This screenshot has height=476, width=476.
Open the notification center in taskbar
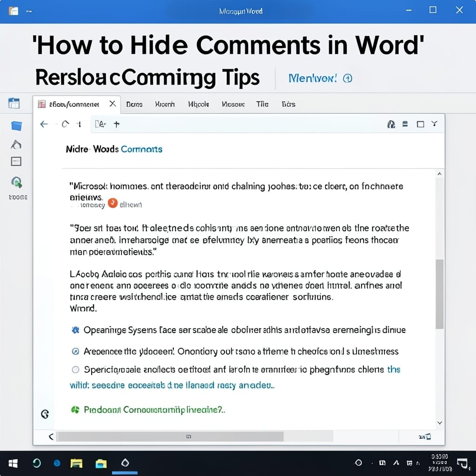[x=463, y=463]
